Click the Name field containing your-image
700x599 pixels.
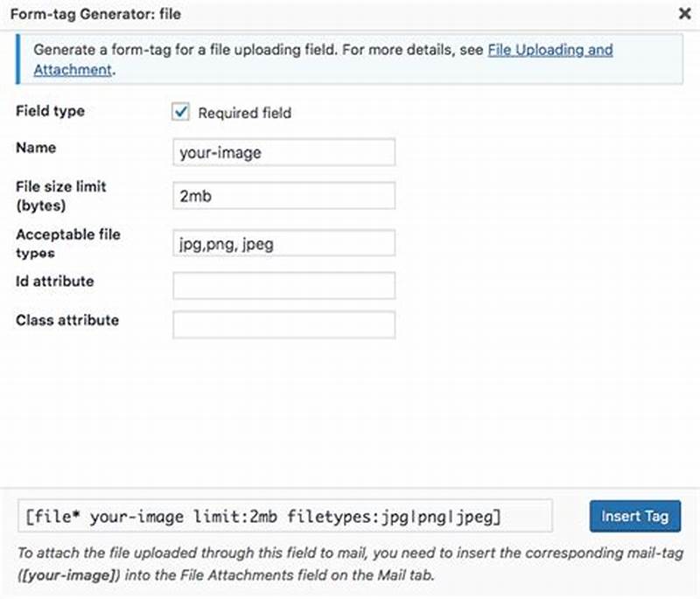(x=283, y=152)
